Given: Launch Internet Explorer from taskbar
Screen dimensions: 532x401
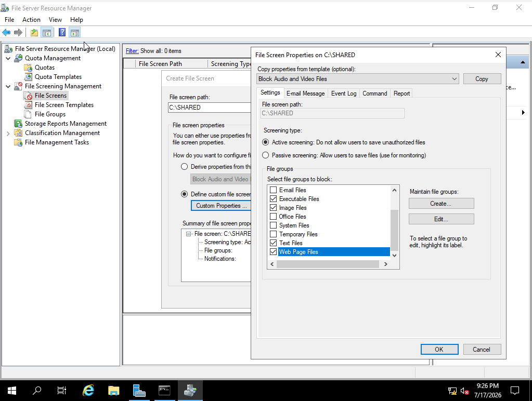Looking at the screenshot, I should click(88, 391).
